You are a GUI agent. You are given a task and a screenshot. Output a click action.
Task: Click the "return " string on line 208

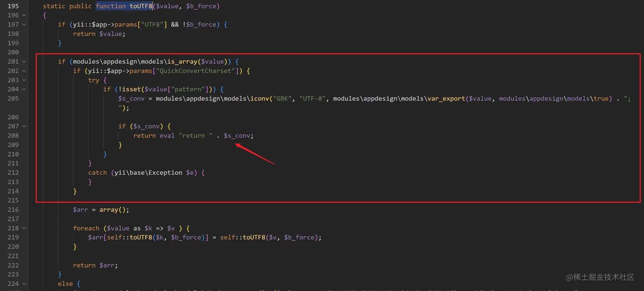click(195, 136)
